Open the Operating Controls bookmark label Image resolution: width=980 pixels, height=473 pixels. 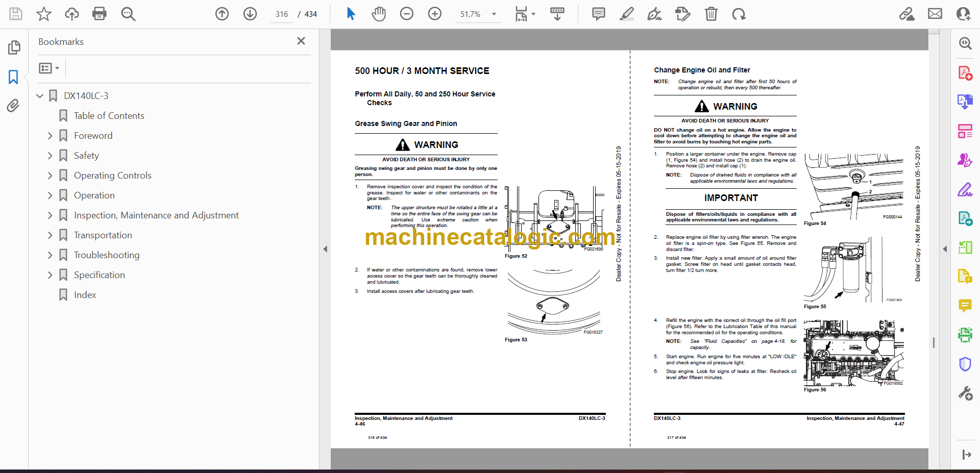(113, 176)
